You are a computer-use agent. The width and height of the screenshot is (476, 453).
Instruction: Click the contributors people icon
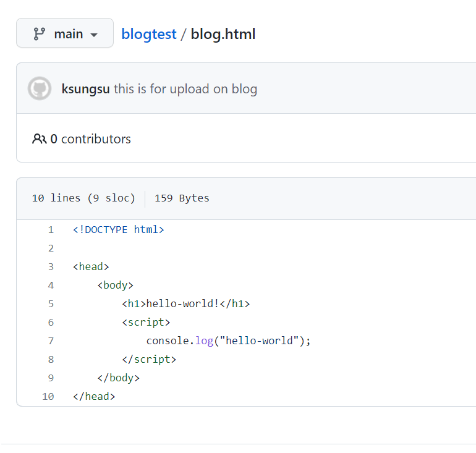click(39, 139)
